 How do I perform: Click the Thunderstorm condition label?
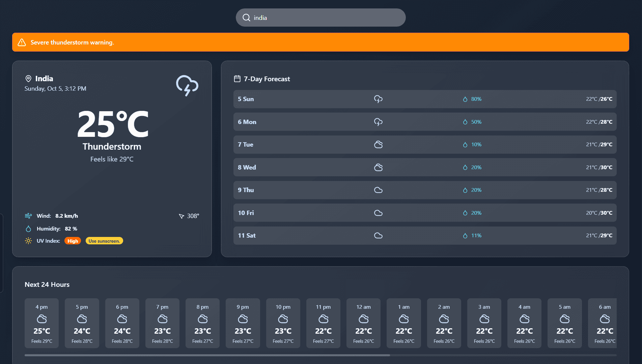pyautogui.click(x=112, y=147)
